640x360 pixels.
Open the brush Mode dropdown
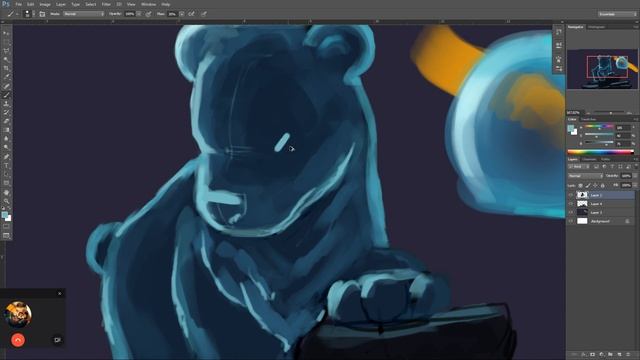[84, 14]
